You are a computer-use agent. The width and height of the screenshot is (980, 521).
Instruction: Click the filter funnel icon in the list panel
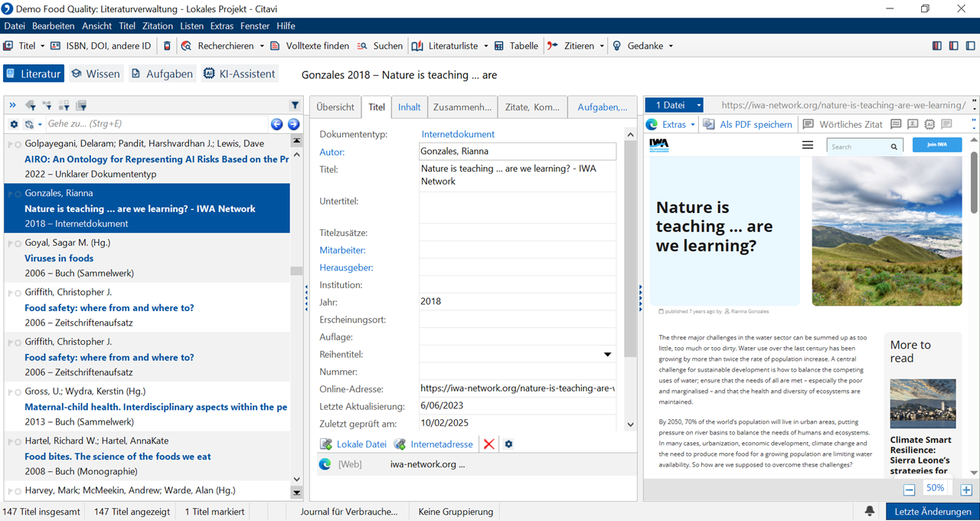click(295, 106)
